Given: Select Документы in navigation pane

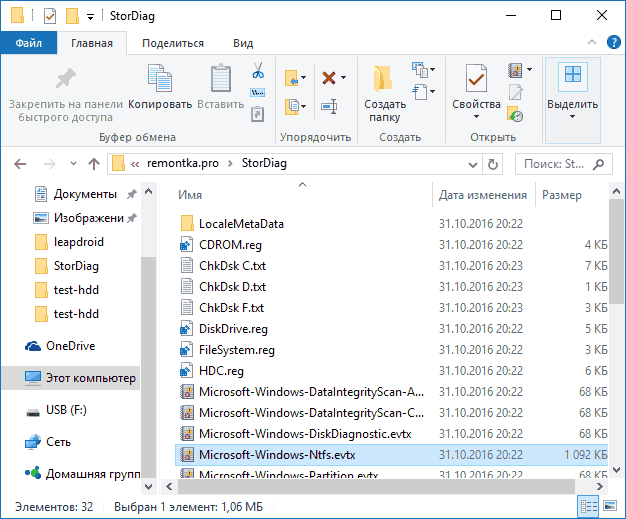Looking at the screenshot, I should 85,194.
